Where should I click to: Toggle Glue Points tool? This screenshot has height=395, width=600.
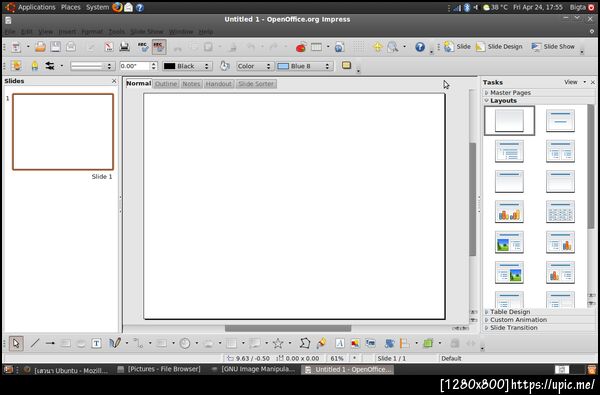pos(321,343)
